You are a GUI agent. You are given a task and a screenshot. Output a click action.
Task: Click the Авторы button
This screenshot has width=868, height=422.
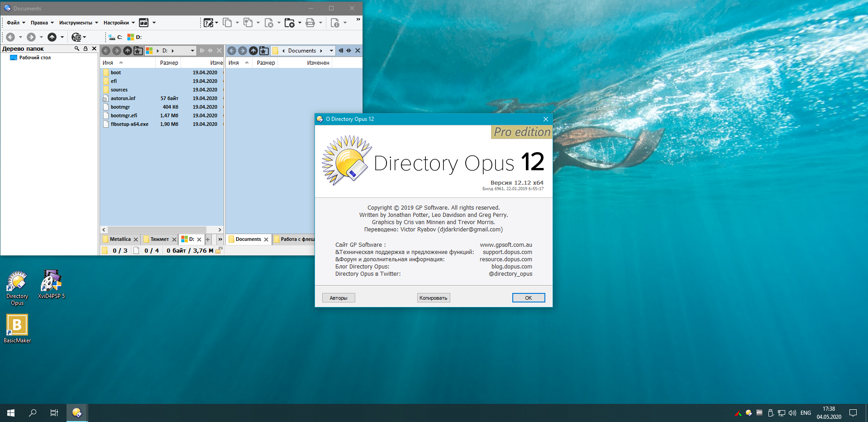pyautogui.click(x=339, y=298)
